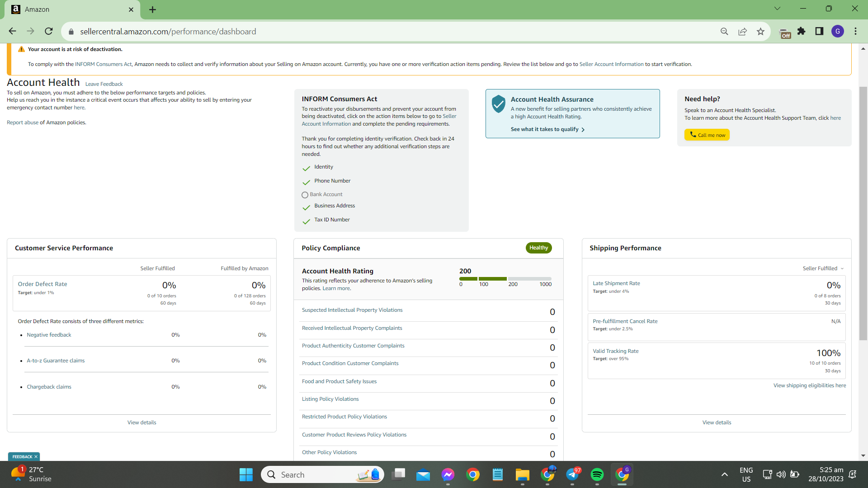Image resolution: width=868 pixels, height=488 pixels.
Task: Open Restricted Product Policy Violations
Action: coord(344,417)
